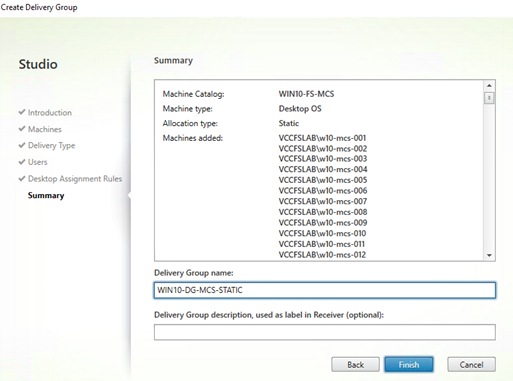
Task: Click the Users checkmark icon
Action: 22,162
